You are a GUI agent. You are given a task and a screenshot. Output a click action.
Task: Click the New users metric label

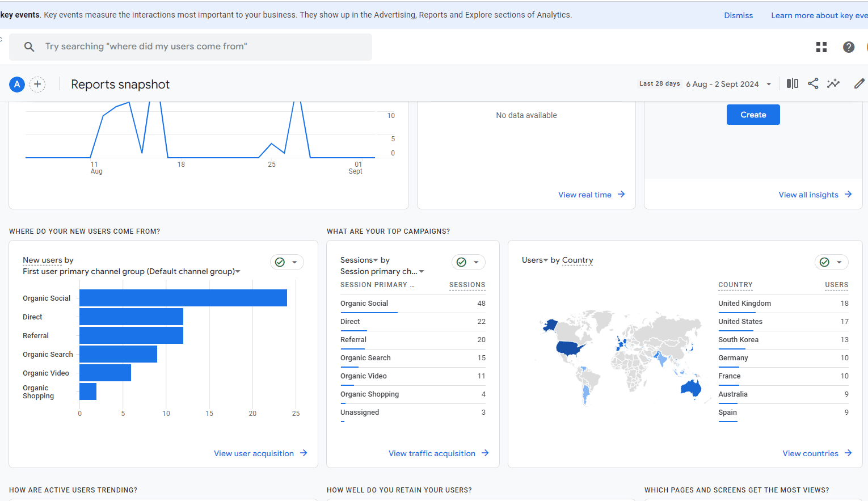pos(43,260)
